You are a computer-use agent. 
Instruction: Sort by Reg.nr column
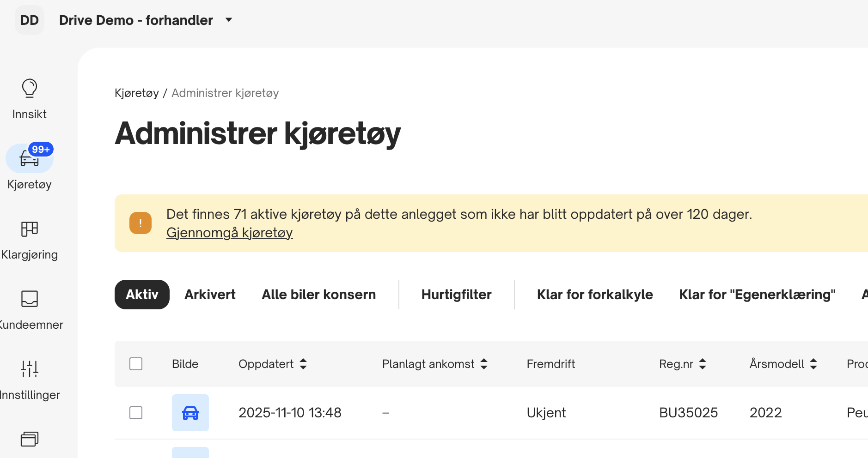703,364
